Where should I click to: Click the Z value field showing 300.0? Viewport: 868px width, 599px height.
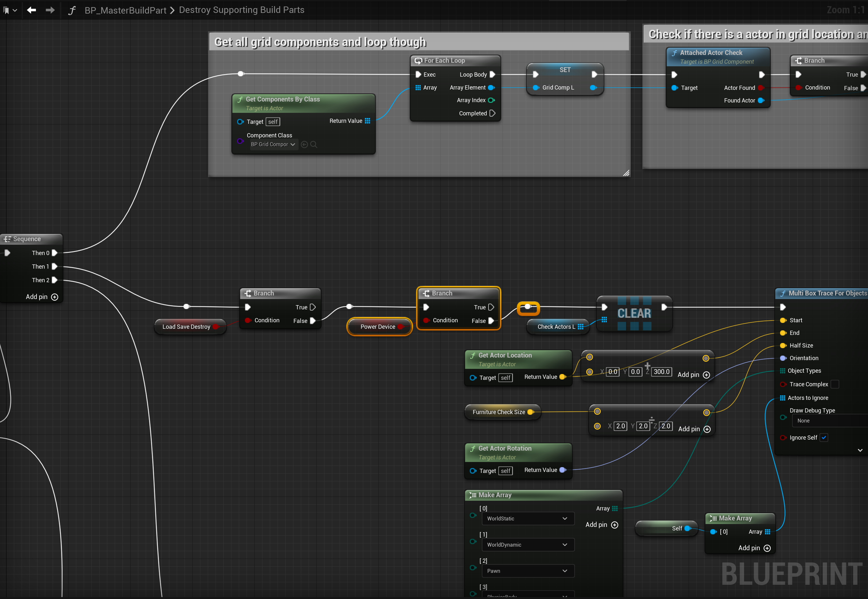661,371
